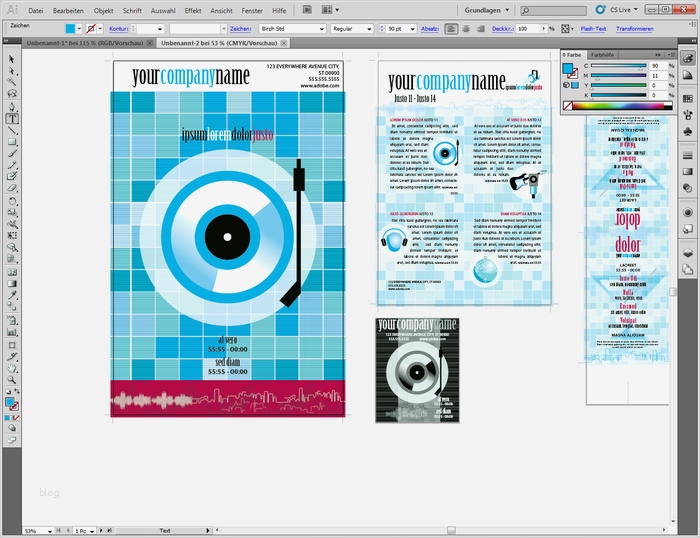Screen dimensions: 700x538
Task: Open the Datei menu
Action: click(35, 10)
